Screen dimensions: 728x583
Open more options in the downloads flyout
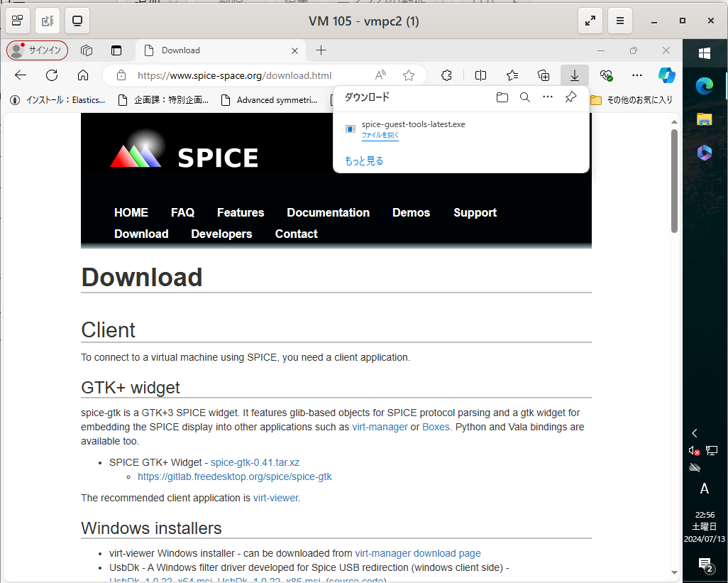point(547,97)
